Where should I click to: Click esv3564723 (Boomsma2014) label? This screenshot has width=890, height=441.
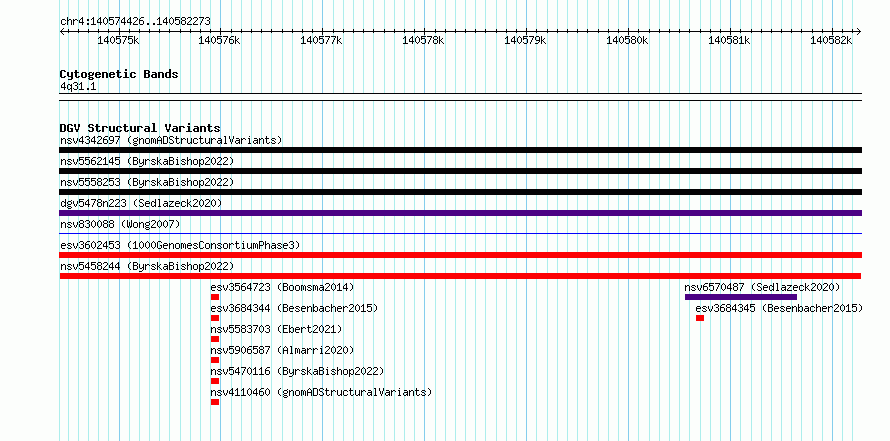282,287
